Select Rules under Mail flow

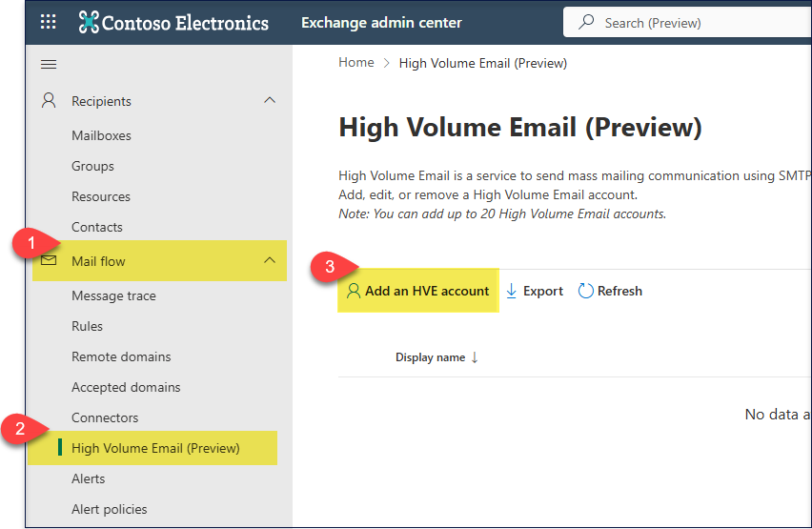tap(87, 326)
